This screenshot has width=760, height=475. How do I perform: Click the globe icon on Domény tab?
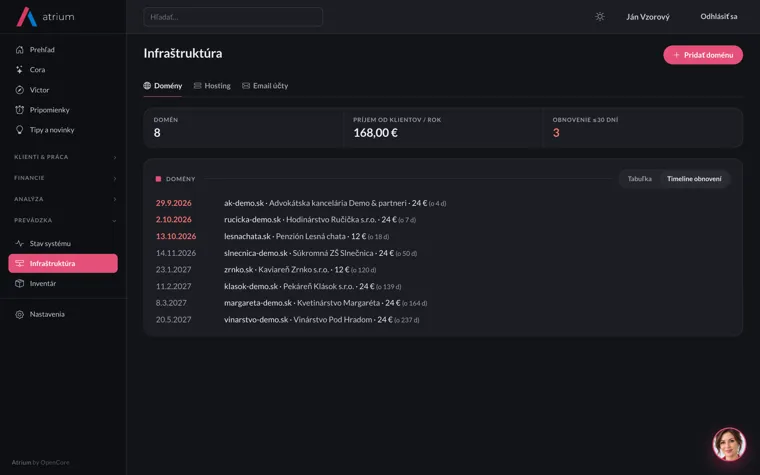point(147,86)
